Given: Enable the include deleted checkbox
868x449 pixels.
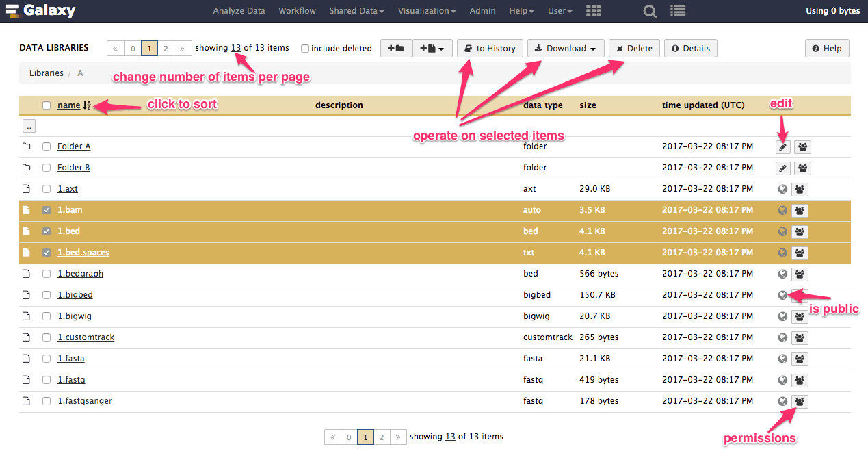Looking at the screenshot, I should point(305,49).
